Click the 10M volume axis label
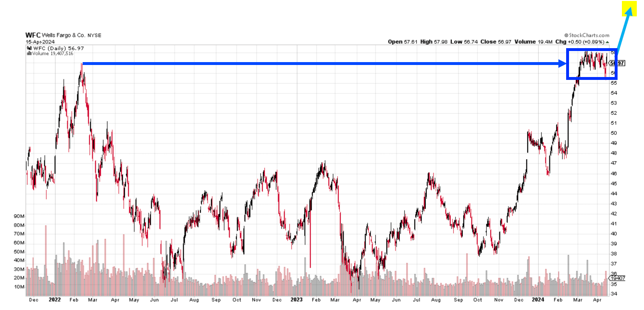The height and width of the screenshot is (310, 644). (x=19, y=287)
